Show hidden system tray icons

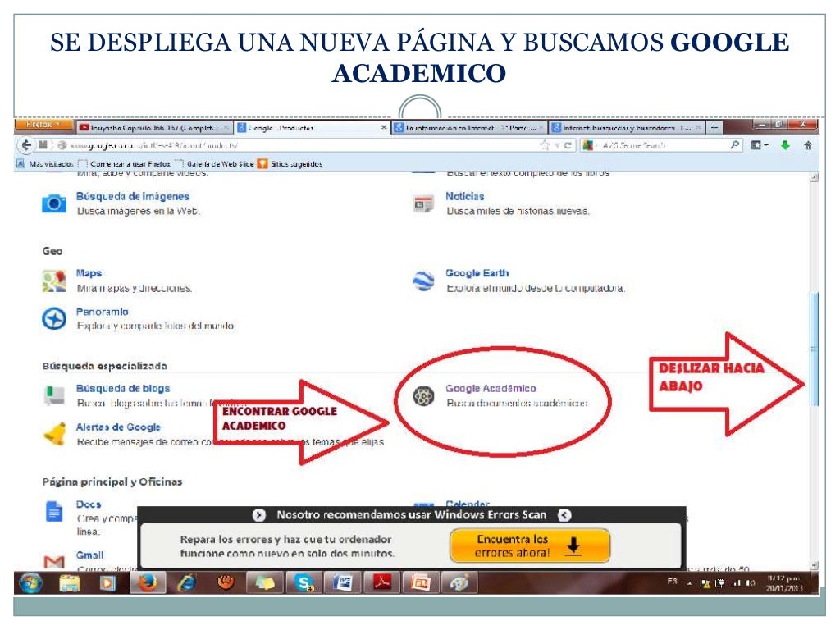(689, 583)
